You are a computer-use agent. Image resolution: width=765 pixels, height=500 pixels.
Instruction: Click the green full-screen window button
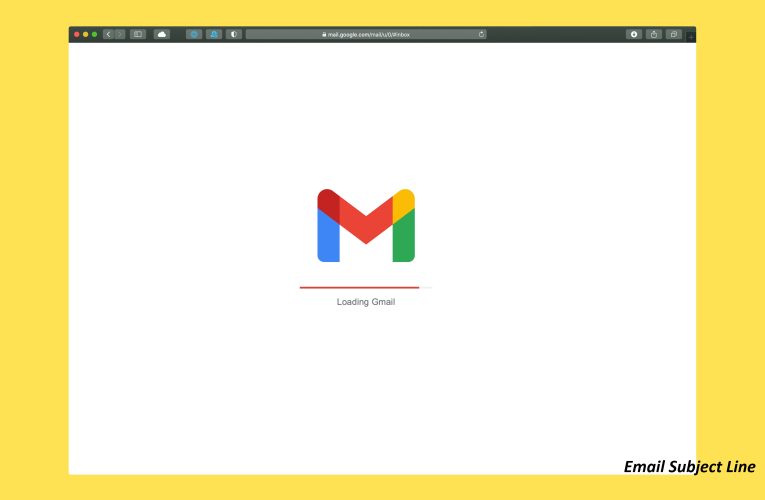(94, 34)
